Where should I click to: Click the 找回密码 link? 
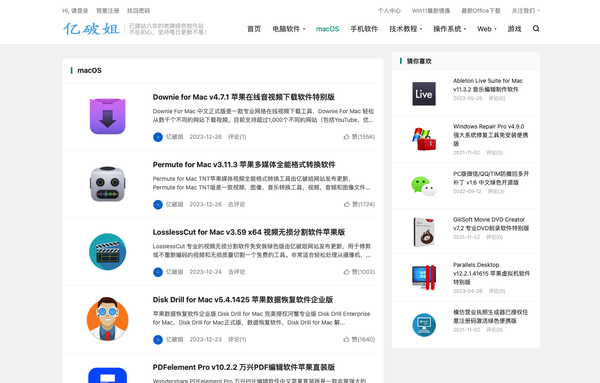click(x=139, y=11)
